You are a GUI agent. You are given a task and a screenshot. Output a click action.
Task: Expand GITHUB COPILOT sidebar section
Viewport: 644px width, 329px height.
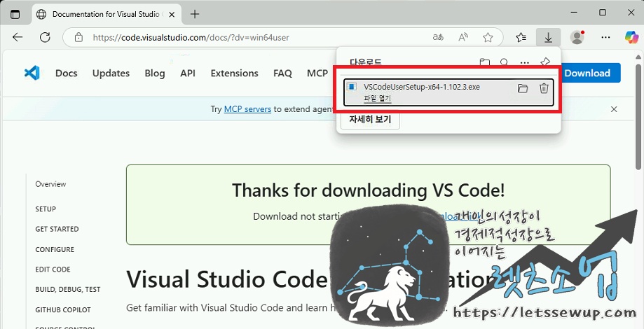(x=63, y=309)
